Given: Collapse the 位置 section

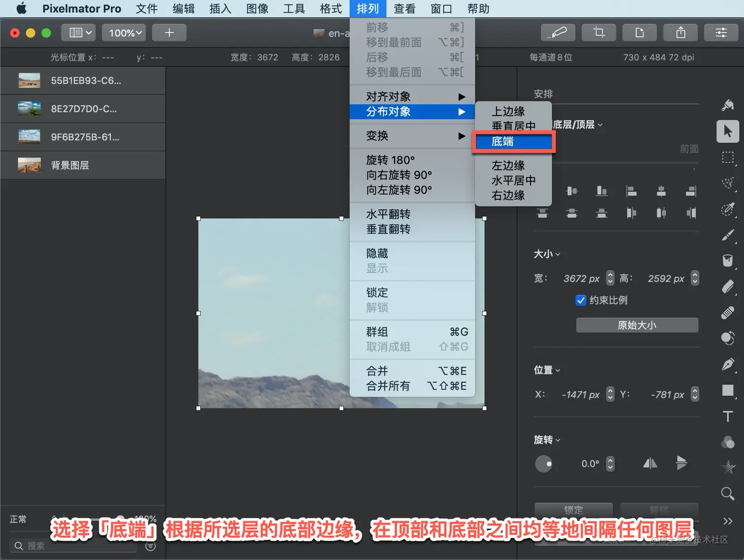Looking at the screenshot, I should 547,370.
